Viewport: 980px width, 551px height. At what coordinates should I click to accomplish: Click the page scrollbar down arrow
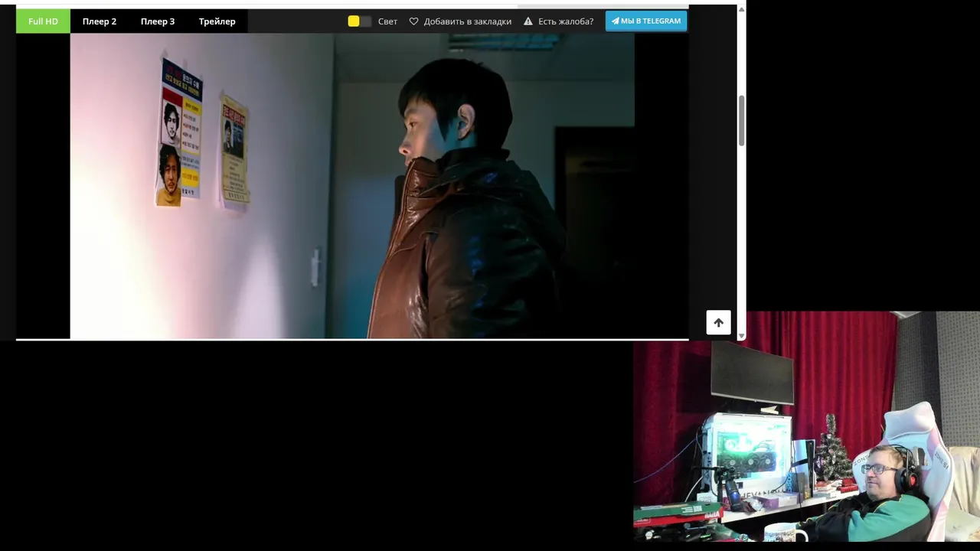click(x=741, y=335)
